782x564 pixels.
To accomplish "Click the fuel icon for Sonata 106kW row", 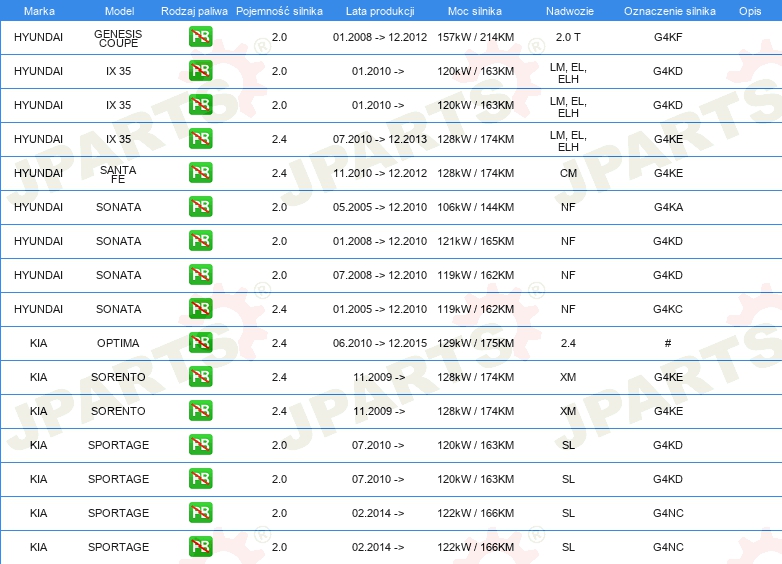I will click(x=200, y=207).
